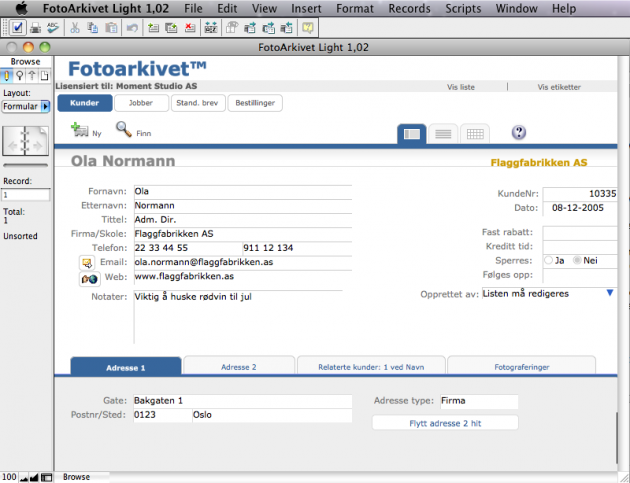The height and width of the screenshot is (483, 630).
Task: Switch to the Stand. brev tab
Action: click(x=197, y=103)
